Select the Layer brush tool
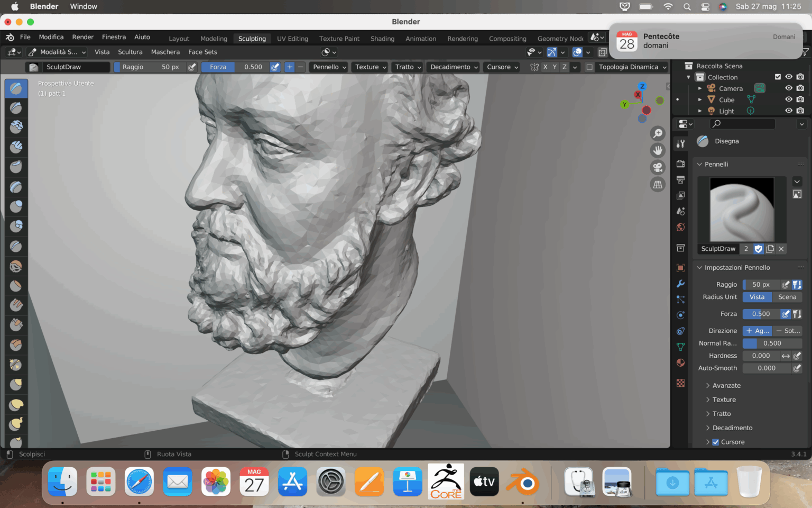 click(x=16, y=186)
